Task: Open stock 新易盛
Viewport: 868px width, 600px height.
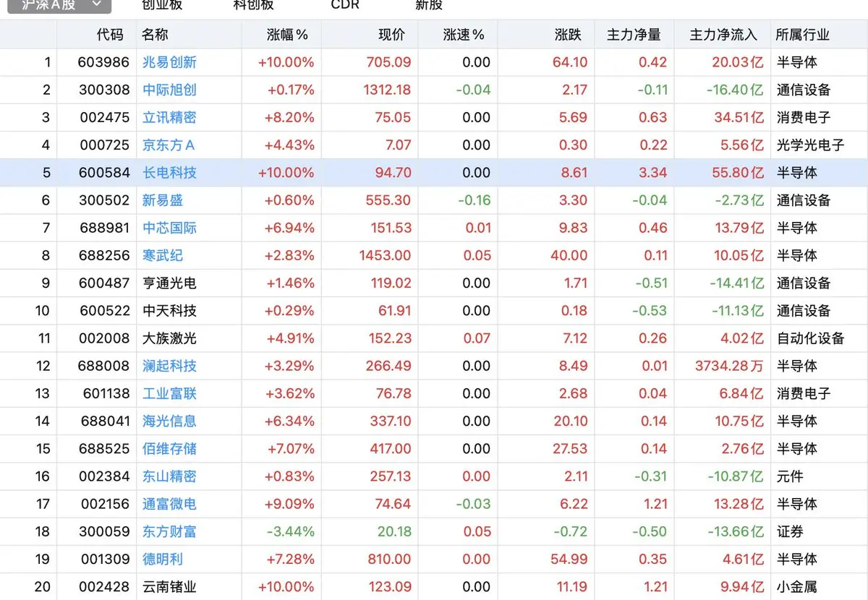Action: (x=163, y=200)
